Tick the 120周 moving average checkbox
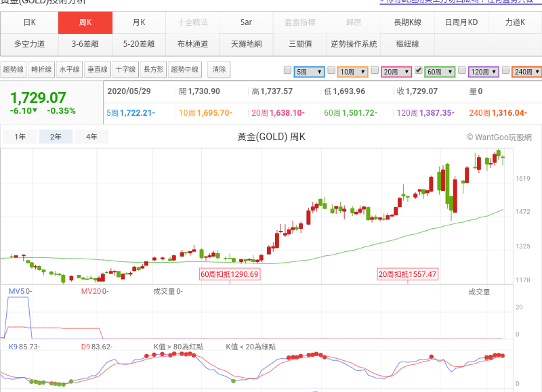Viewport: 542px width, 392px height. pos(462,70)
